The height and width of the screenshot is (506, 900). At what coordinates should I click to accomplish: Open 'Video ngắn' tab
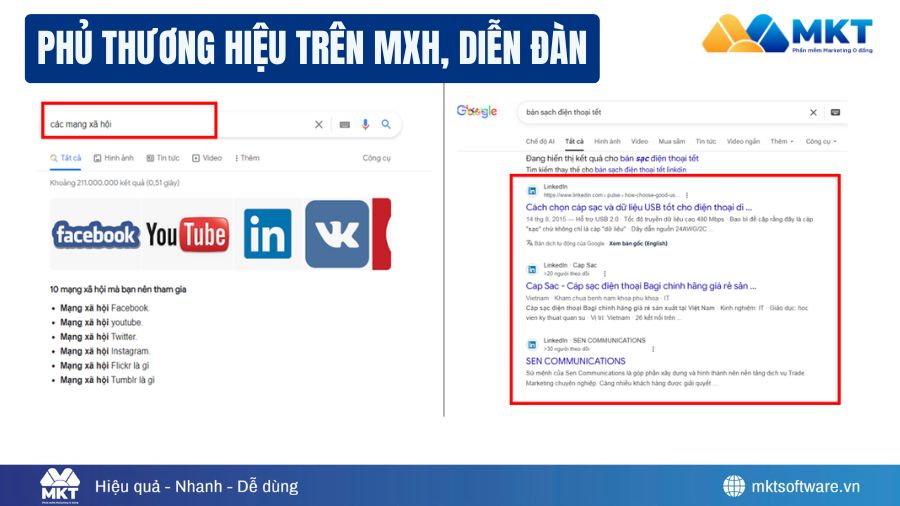pyautogui.click(x=743, y=141)
